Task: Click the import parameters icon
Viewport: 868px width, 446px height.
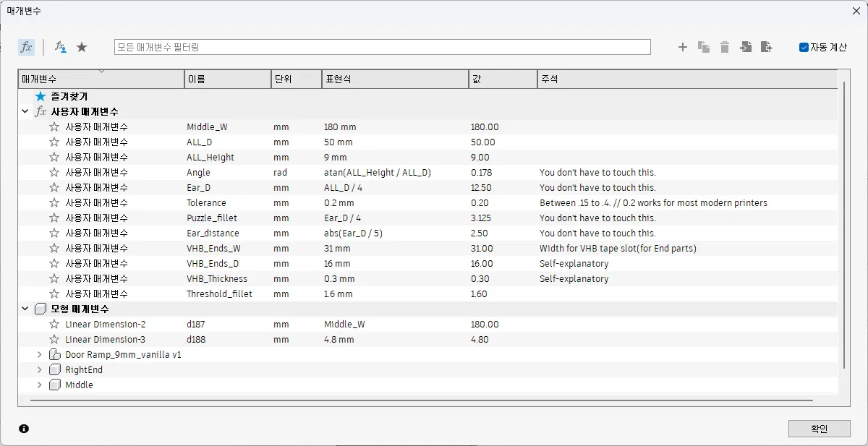Action: [x=746, y=47]
